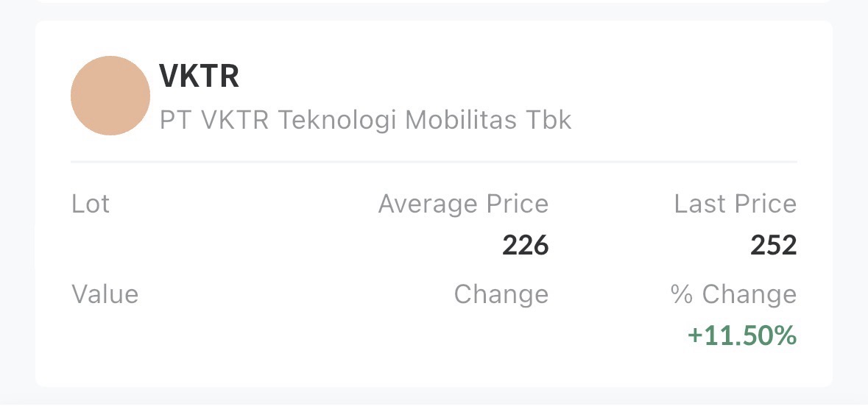Click the Last Price label
This screenshot has width=868, height=409.
click(735, 204)
